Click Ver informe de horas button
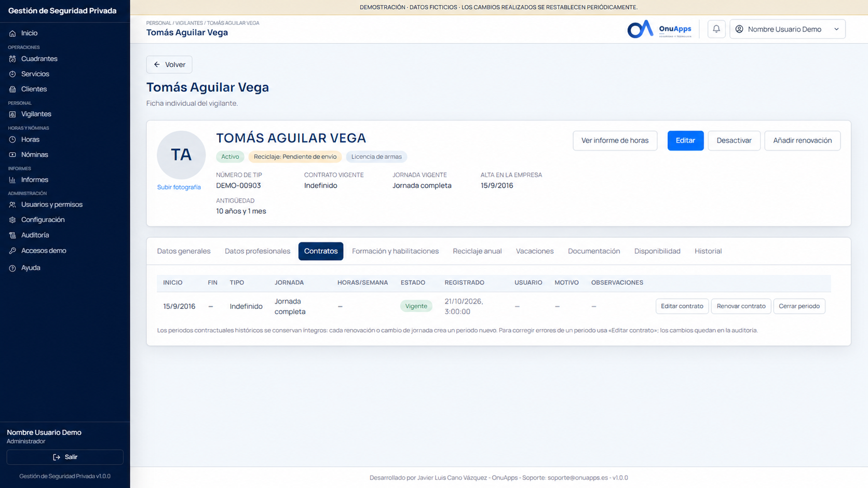This screenshot has height=488, width=868. tap(615, 141)
